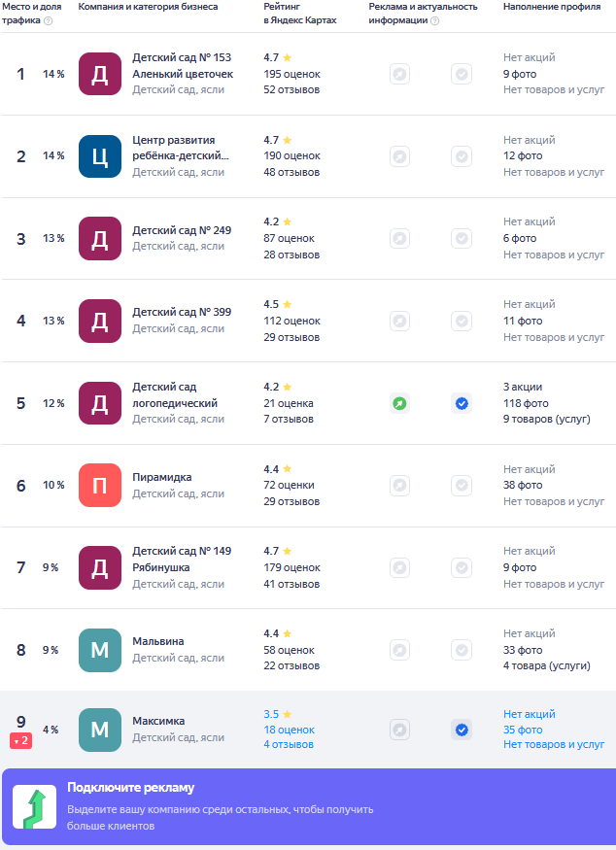Click green advertising icon for Детский сад логопедический
The height and width of the screenshot is (850, 616).
[x=399, y=403]
